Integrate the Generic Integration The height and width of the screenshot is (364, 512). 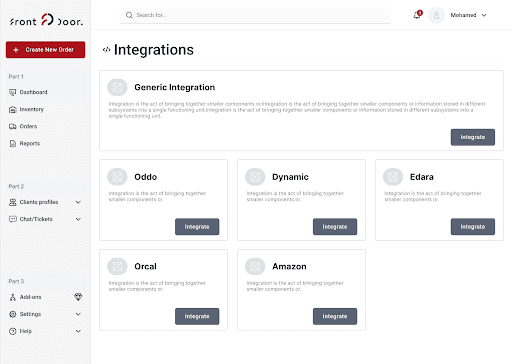coord(473,137)
